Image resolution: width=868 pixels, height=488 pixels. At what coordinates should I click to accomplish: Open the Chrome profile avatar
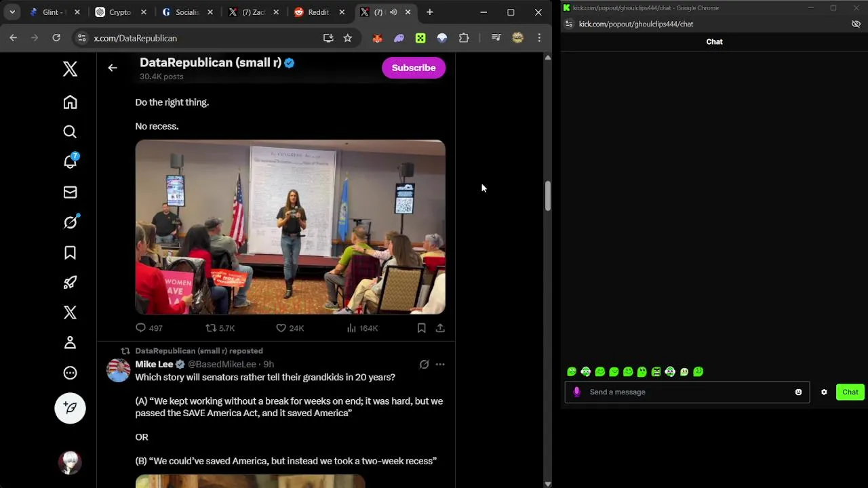517,38
